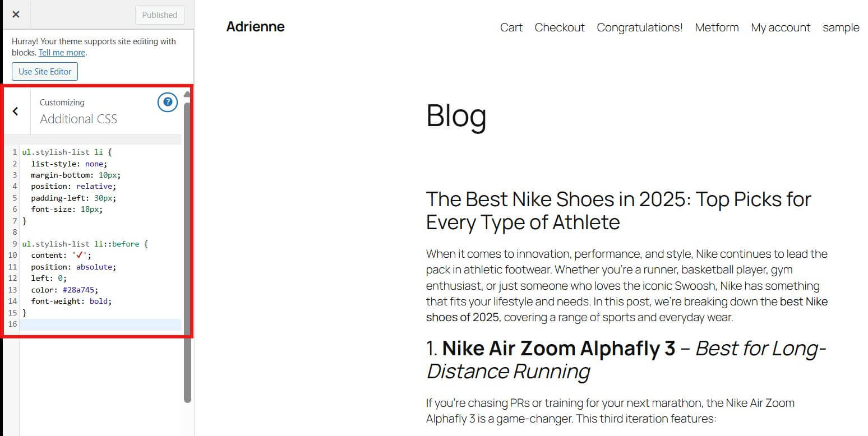Click the Published button

pyautogui.click(x=160, y=15)
